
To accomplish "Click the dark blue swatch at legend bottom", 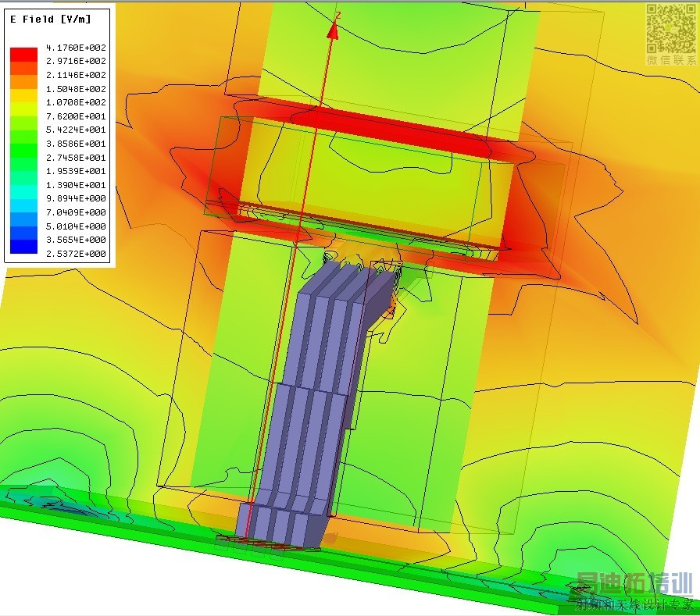I will [x=23, y=247].
